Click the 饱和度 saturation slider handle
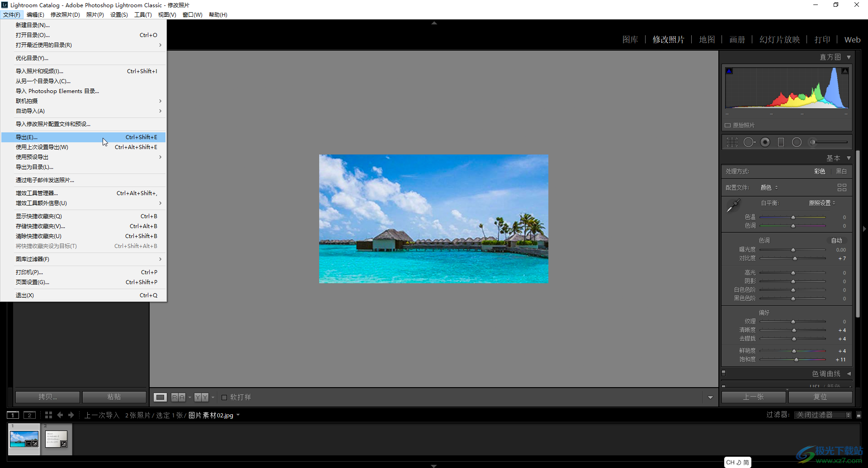 click(796, 360)
